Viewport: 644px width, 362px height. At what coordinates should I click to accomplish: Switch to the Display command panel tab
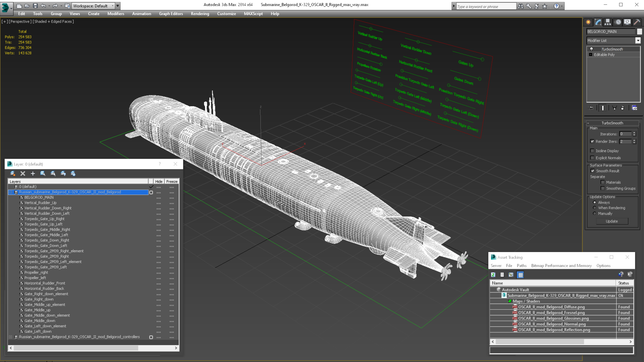point(627,22)
